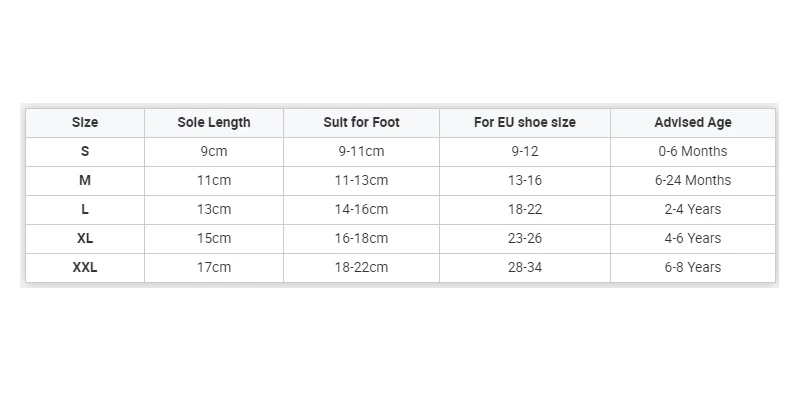Click the 9cm sole length cell
800x400 pixels.
point(214,152)
